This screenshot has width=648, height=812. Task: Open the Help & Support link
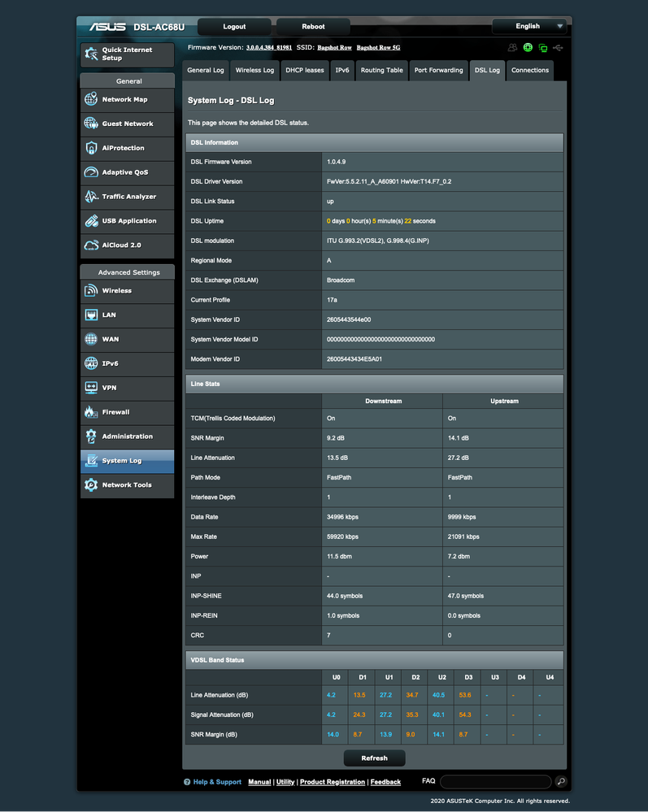click(217, 782)
